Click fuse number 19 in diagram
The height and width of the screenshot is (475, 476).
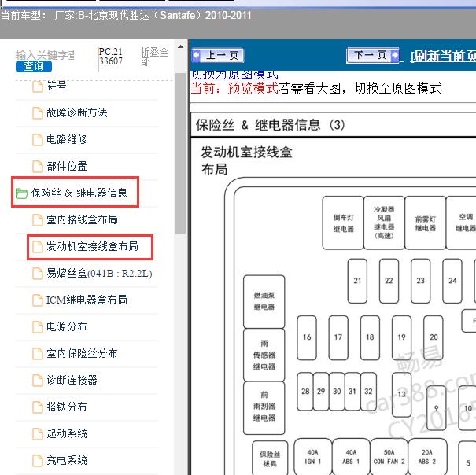[x=401, y=337]
